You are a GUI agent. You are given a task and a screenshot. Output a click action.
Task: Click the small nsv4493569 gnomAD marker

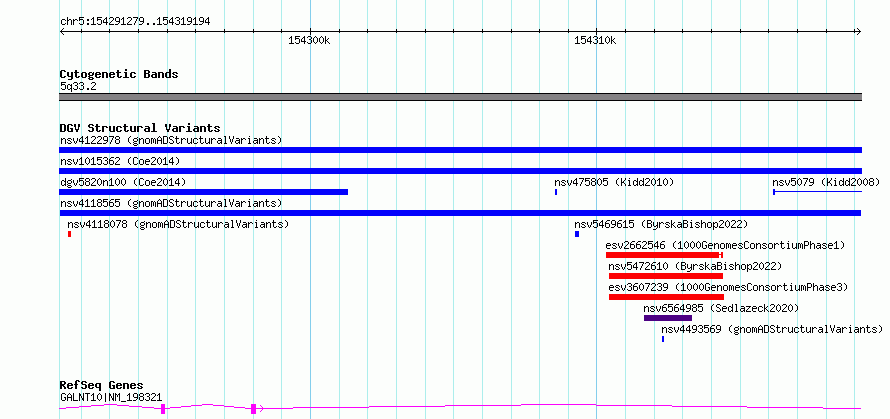tap(662, 339)
